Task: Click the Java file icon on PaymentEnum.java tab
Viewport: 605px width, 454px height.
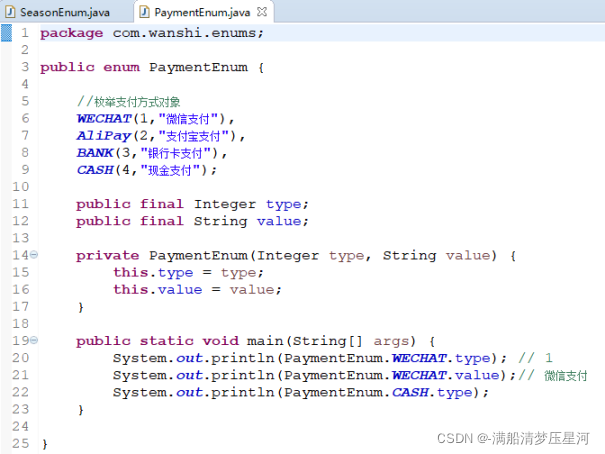Action: [x=144, y=12]
